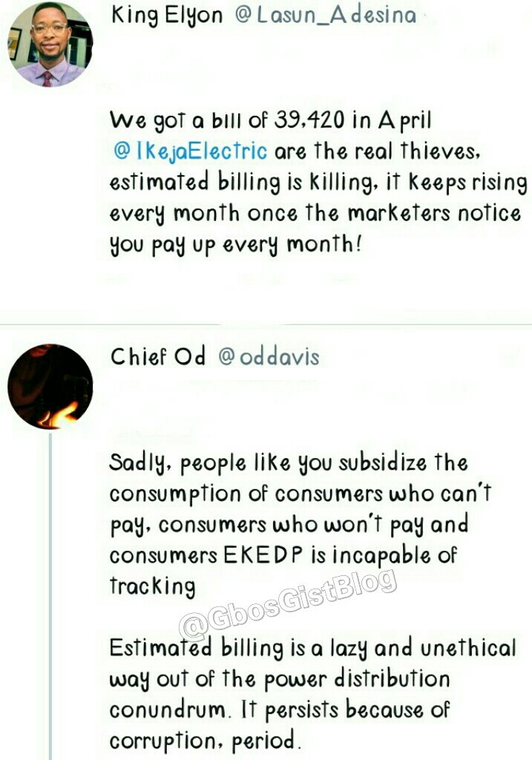Click the King Elyon display name
Viewport: 532px width, 760px height.
(x=168, y=16)
